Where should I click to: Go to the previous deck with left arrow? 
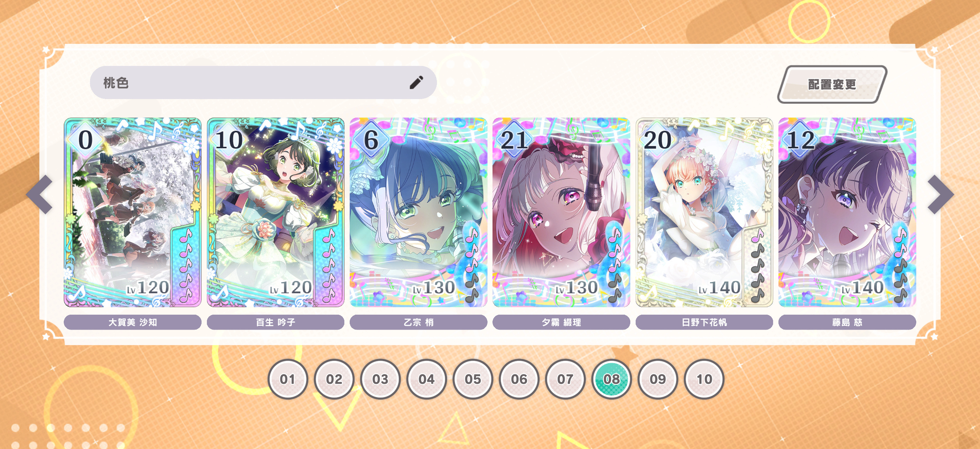pos(40,194)
